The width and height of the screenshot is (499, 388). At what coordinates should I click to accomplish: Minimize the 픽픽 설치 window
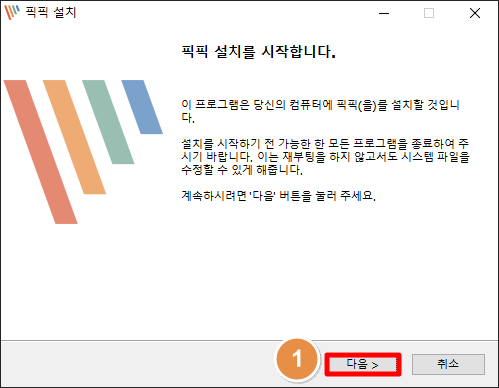tap(384, 13)
